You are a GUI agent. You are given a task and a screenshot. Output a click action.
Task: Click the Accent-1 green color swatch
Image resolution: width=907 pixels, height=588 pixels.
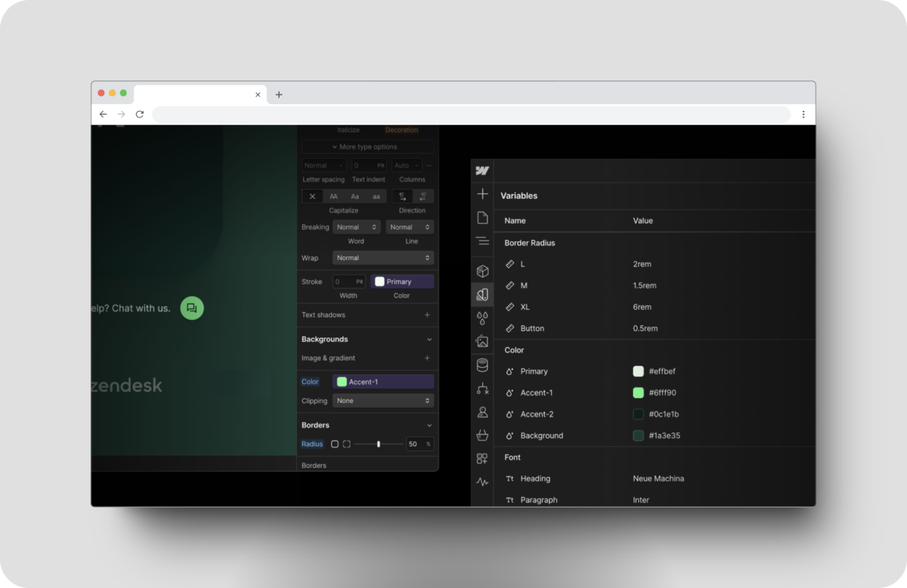click(x=343, y=381)
